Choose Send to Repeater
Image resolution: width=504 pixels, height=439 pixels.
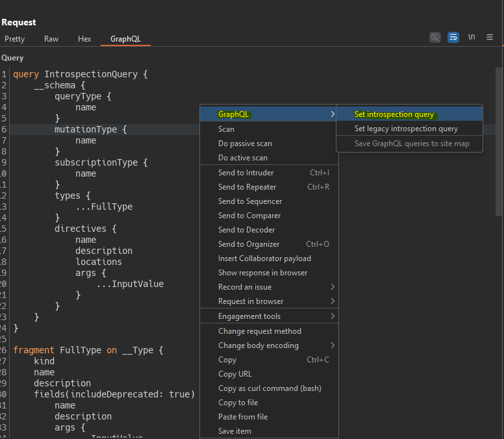coord(247,187)
